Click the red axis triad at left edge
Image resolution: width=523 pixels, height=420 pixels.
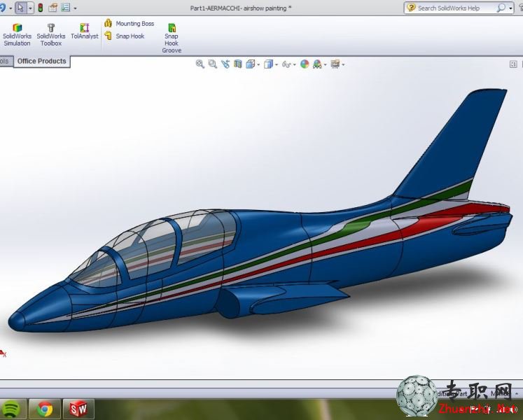click(3, 353)
